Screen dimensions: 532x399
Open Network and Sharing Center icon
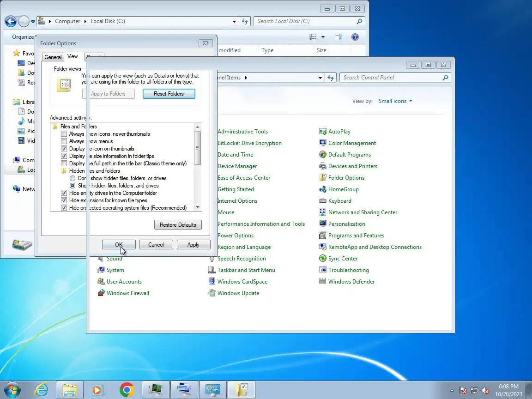323,212
